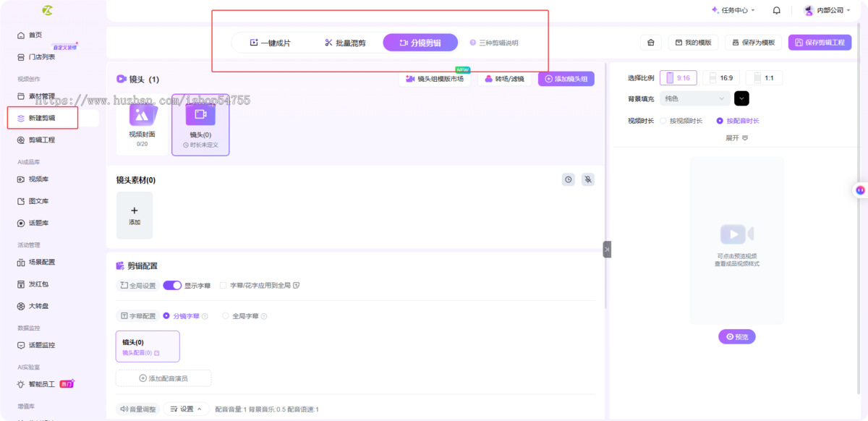868x421 pixels.
Task: Click the clock icon beside 镜头素材
Action: coord(569,179)
